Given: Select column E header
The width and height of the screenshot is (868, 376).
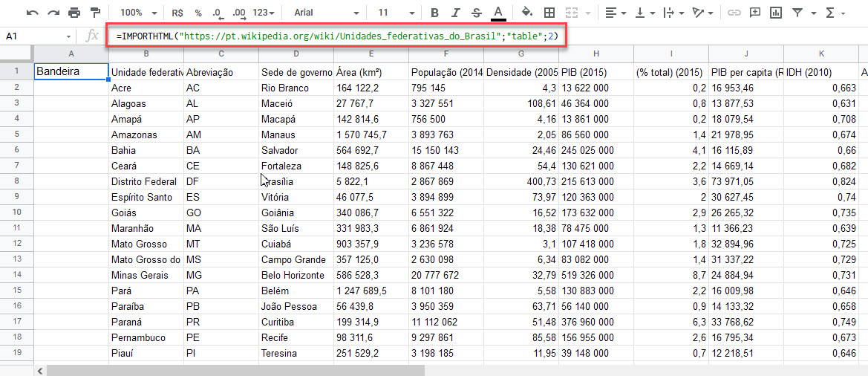Looking at the screenshot, I should click(x=371, y=54).
